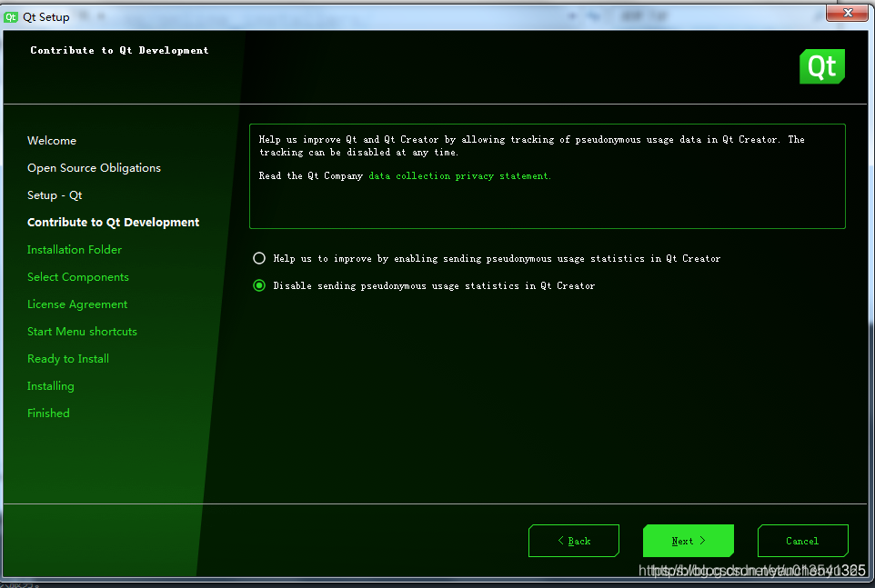Click the Select Components step
The width and height of the screenshot is (875, 588).
coord(78,277)
